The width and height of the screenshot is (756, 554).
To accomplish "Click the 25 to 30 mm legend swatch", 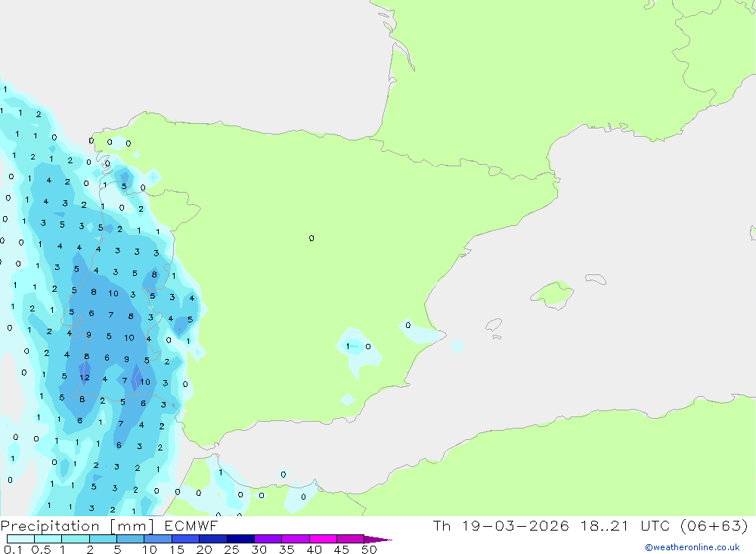I will 240,539.
